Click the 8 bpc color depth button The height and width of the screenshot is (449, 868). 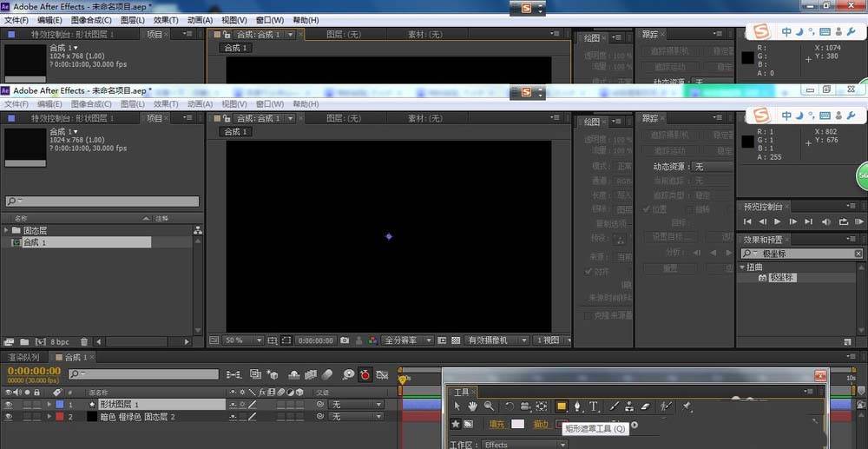(x=60, y=341)
